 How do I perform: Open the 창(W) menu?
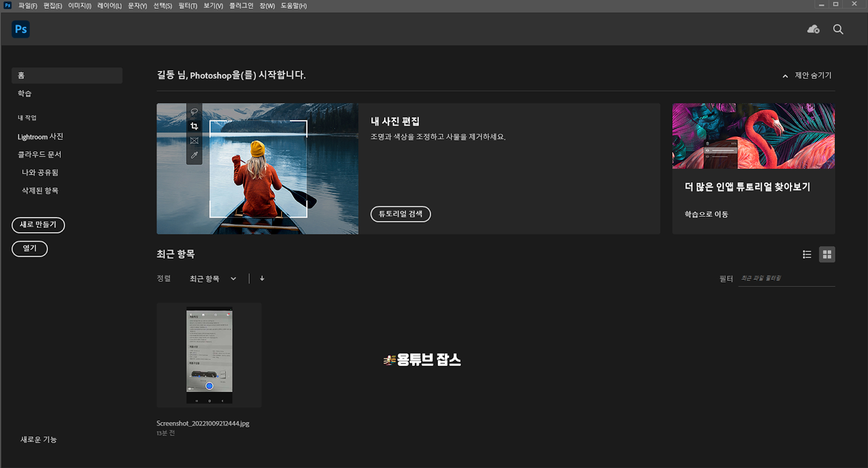coord(267,6)
